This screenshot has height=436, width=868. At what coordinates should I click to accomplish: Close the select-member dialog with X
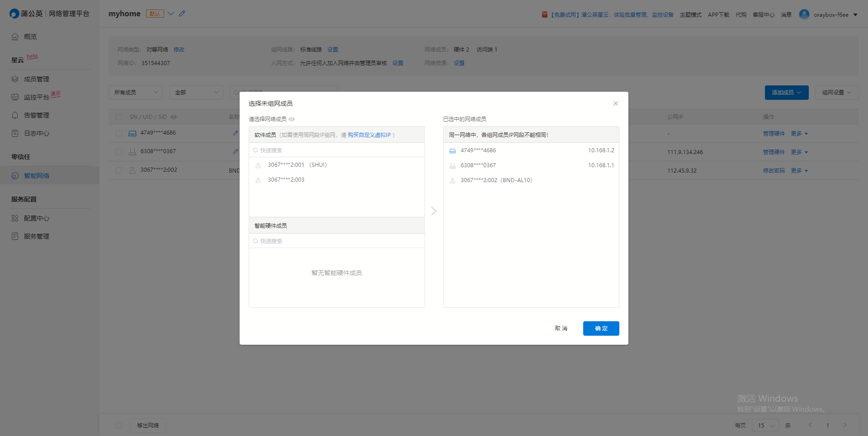click(615, 103)
